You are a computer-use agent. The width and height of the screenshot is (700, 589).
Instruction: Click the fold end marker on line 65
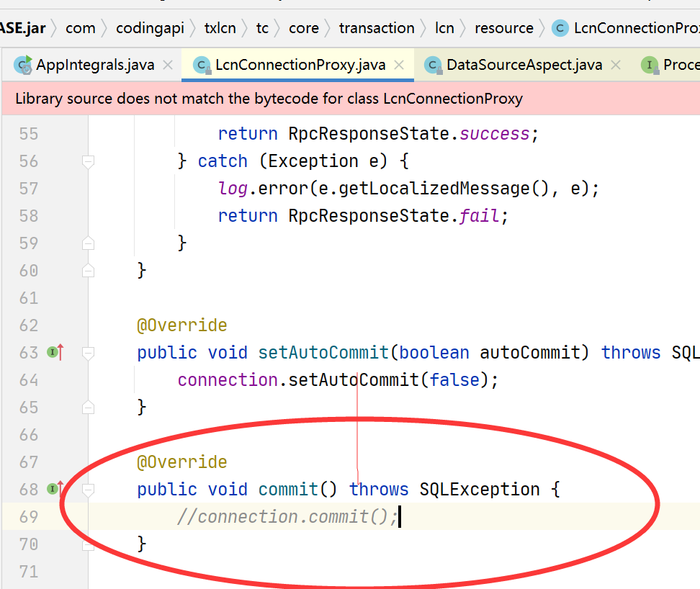coord(88,408)
